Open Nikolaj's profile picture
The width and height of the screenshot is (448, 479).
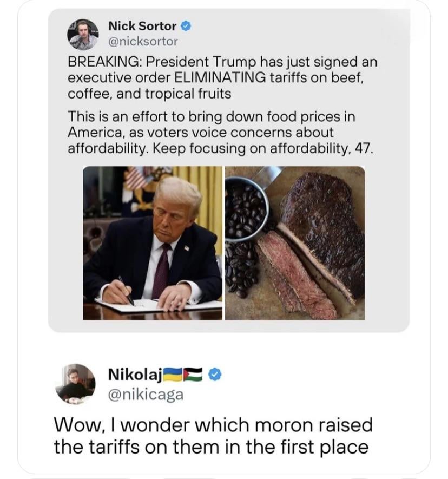coord(75,383)
